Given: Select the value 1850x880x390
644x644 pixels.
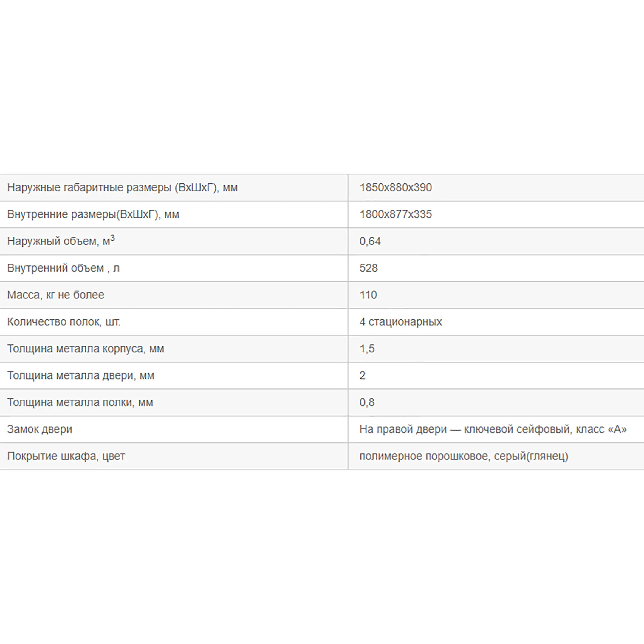Looking at the screenshot, I should pyautogui.click(x=395, y=187).
